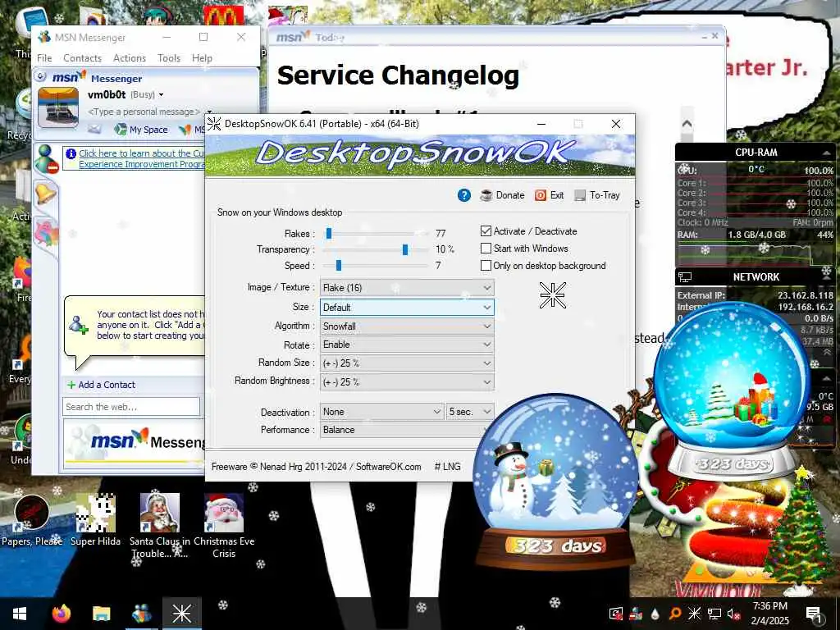The image size is (840, 630).
Task: Enable Only on desktop background checkbox
Action: [486, 265]
